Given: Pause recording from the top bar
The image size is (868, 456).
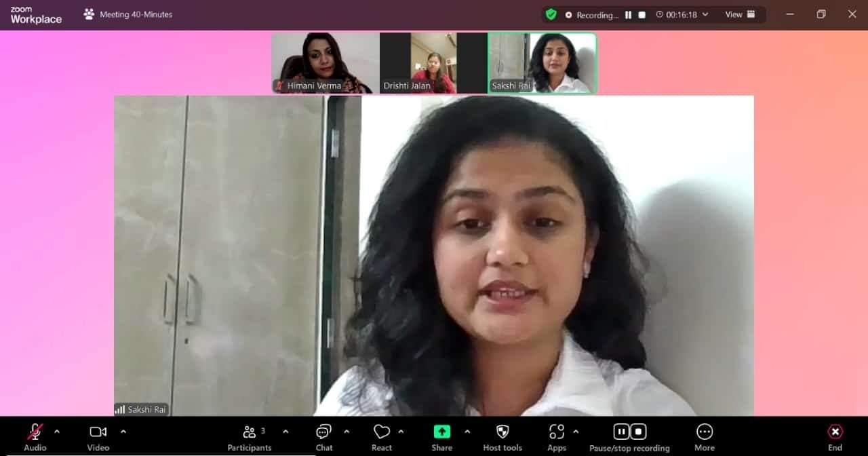Looking at the screenshot, I should (629, 15).
